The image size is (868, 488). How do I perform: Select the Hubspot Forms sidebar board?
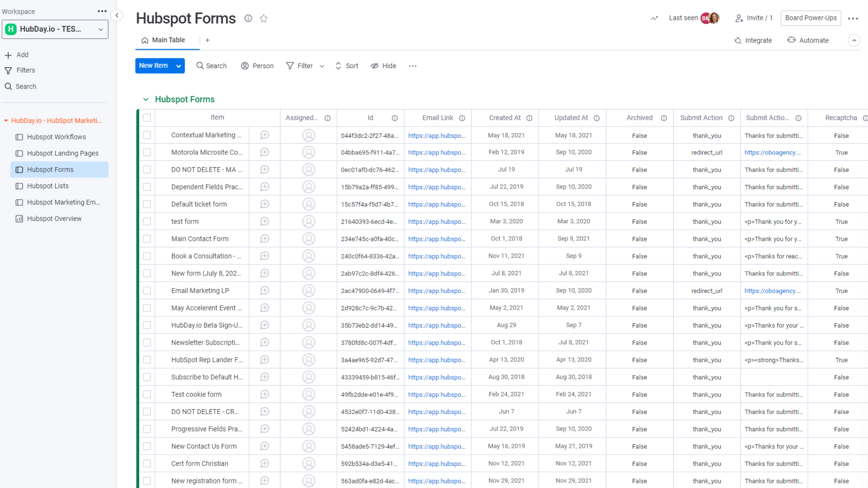pos(60,169)
